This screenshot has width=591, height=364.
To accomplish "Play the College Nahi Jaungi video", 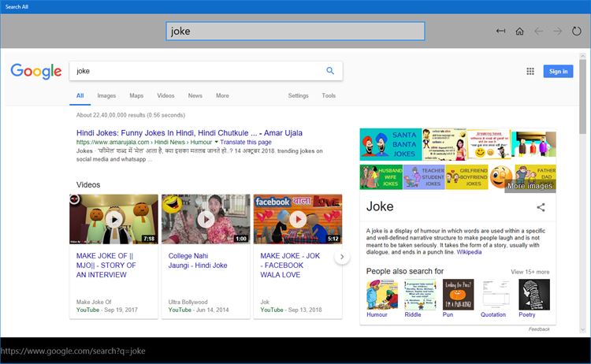I will [206, 219].
